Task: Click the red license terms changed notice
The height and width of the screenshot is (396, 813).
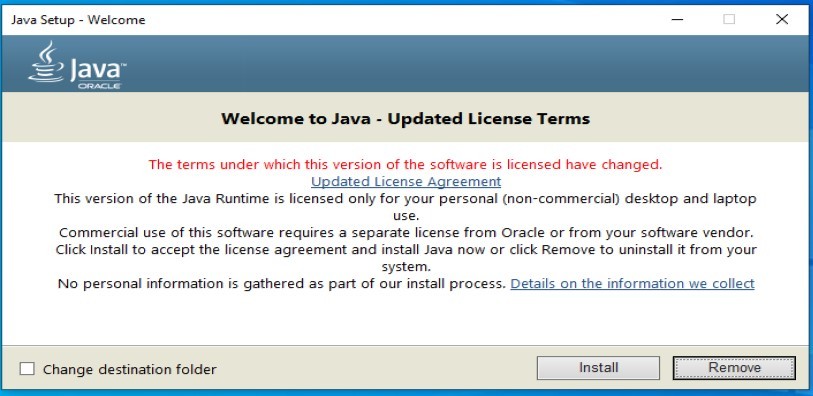Action: coord(405,165)
